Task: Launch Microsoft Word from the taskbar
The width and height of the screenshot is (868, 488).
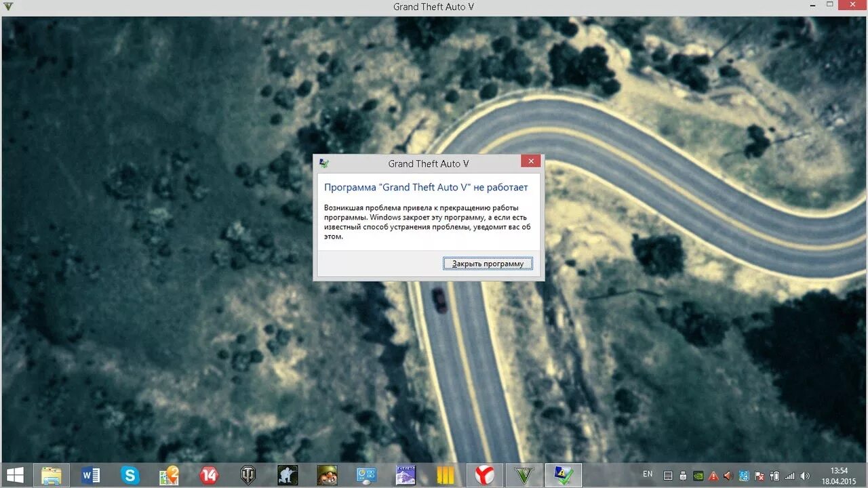Action: point(91,476)
